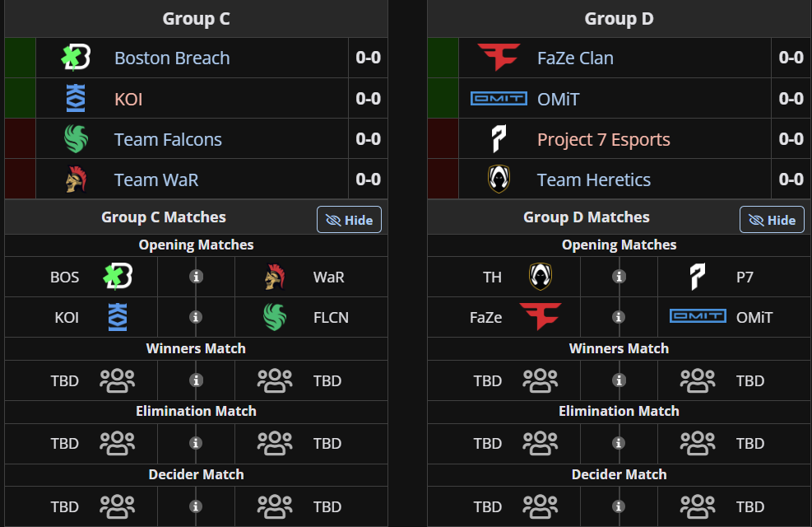
Task: Open the Team Falcons team page
Action: (x=168, y=139)
